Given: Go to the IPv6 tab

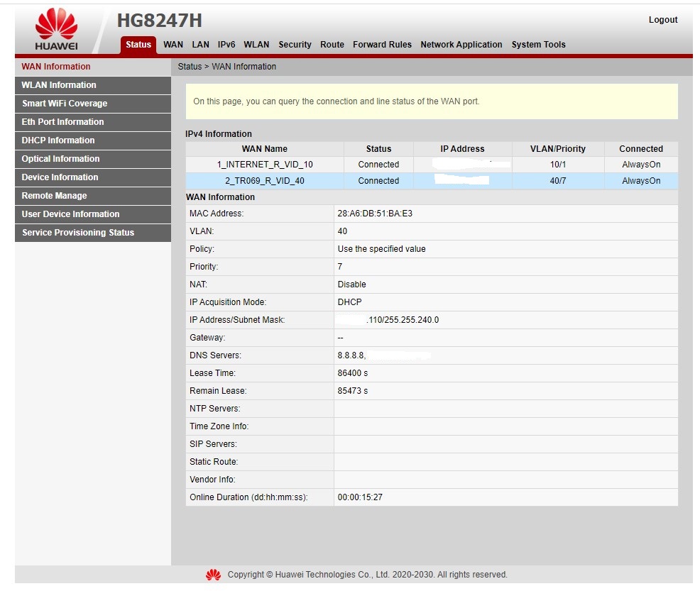Looking at the screenshot, I should (x=226, y=45).
